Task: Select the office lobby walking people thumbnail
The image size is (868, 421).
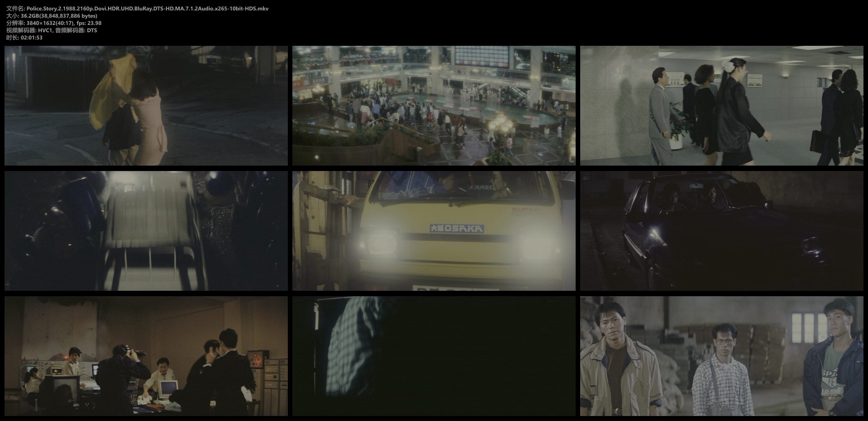Action: pyautogui.click(x=721, y=105)
